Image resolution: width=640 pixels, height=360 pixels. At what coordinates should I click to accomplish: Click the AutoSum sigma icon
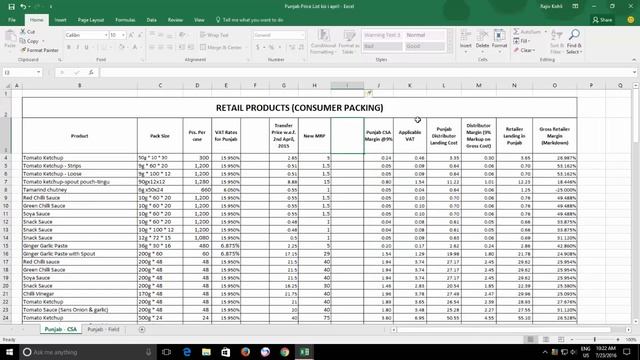pyautogui.click(x=516, y=31)
